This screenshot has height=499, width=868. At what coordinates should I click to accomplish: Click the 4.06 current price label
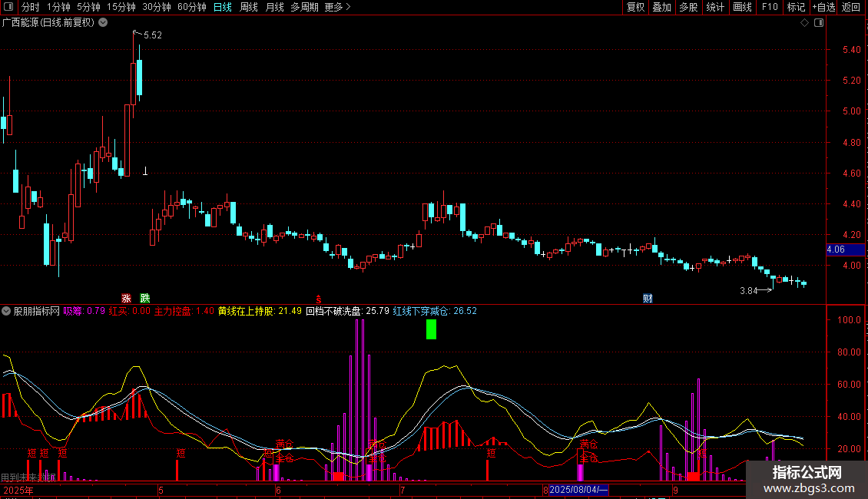(x=836, y=249)
